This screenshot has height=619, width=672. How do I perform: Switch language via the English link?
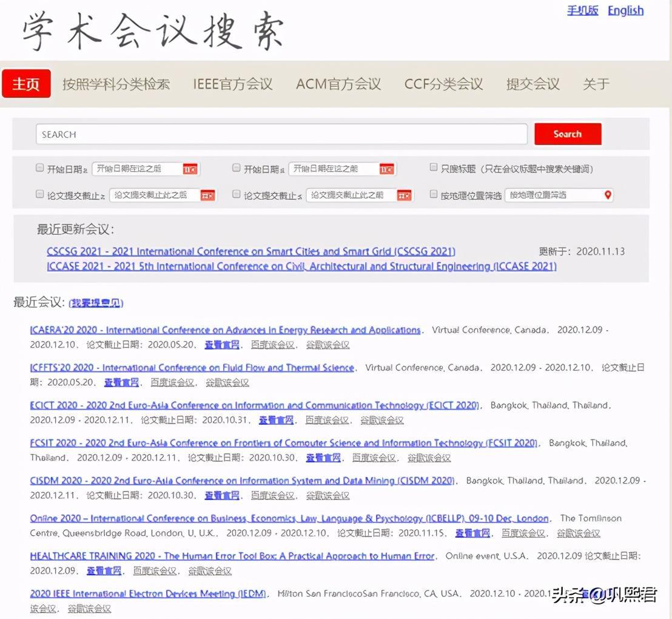coord(625,10)
